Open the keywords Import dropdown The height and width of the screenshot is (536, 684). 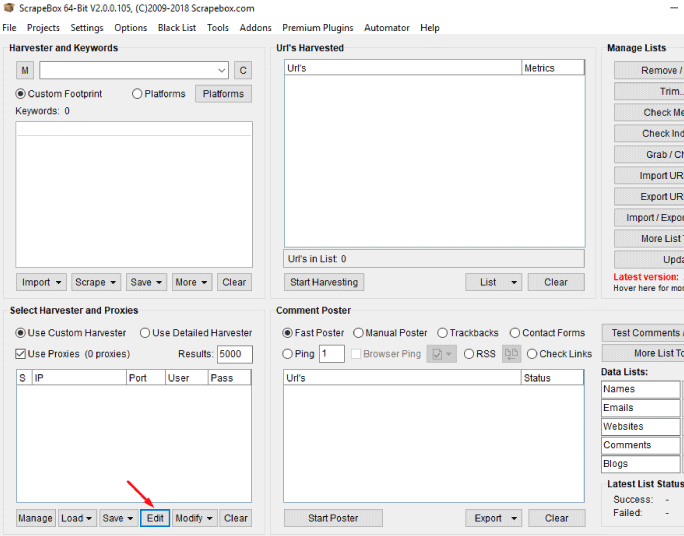pos(41,282)
